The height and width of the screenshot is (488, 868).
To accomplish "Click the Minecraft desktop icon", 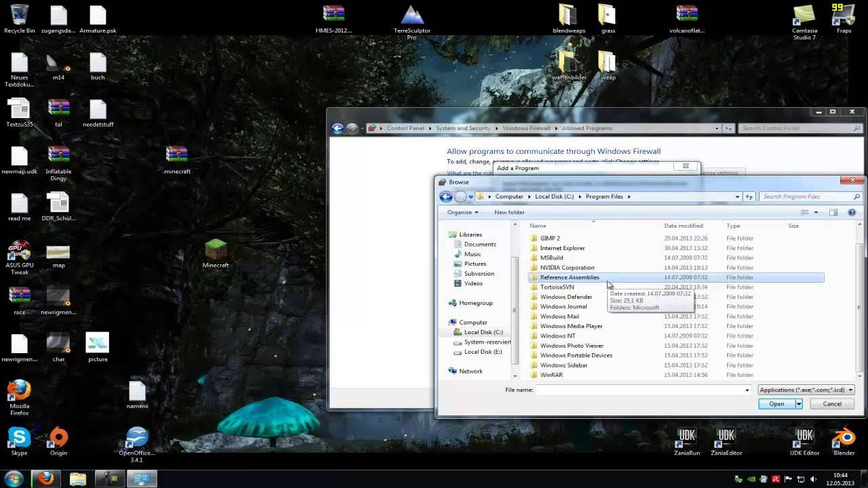I will click(x=216, y=253).
